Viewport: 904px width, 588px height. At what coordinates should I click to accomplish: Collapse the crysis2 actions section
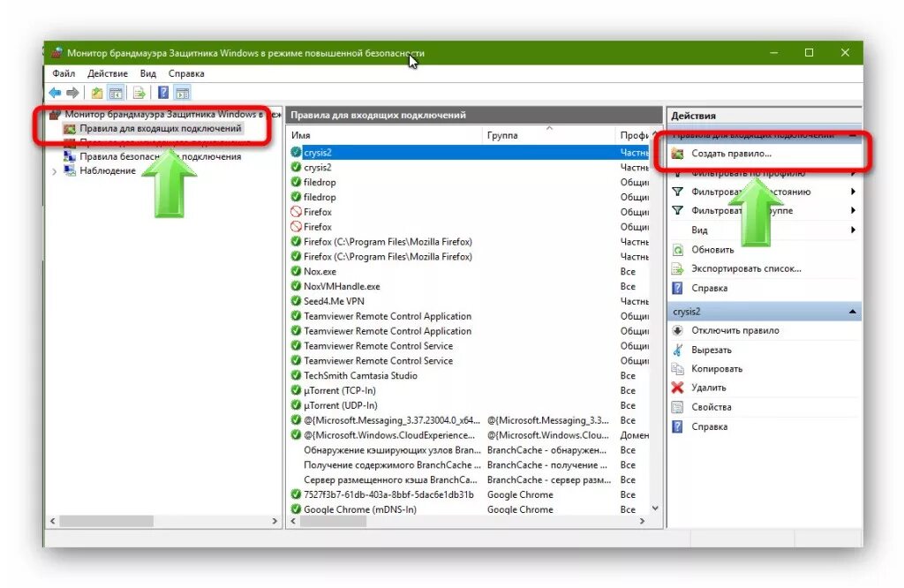[x=852, y=312]
